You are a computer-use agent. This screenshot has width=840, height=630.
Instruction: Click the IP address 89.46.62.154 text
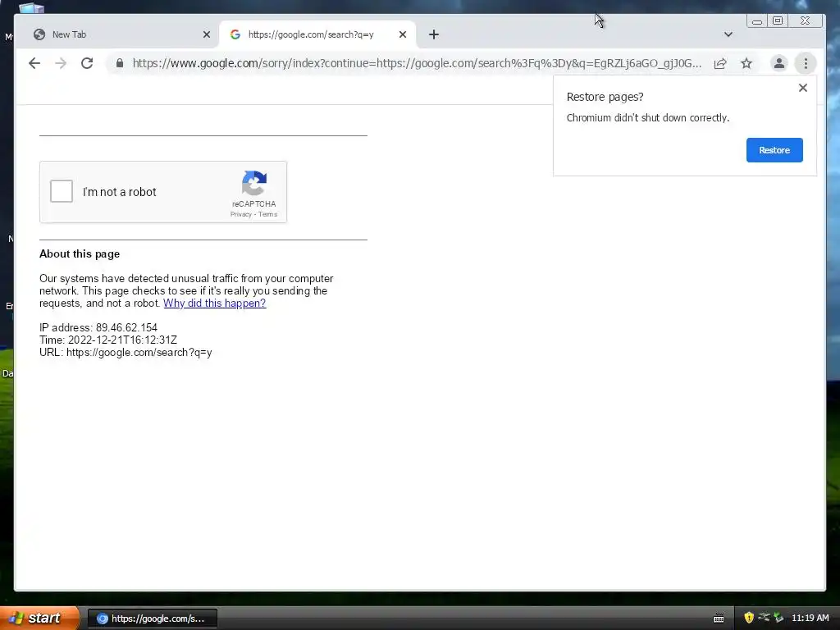click(98, 328)
